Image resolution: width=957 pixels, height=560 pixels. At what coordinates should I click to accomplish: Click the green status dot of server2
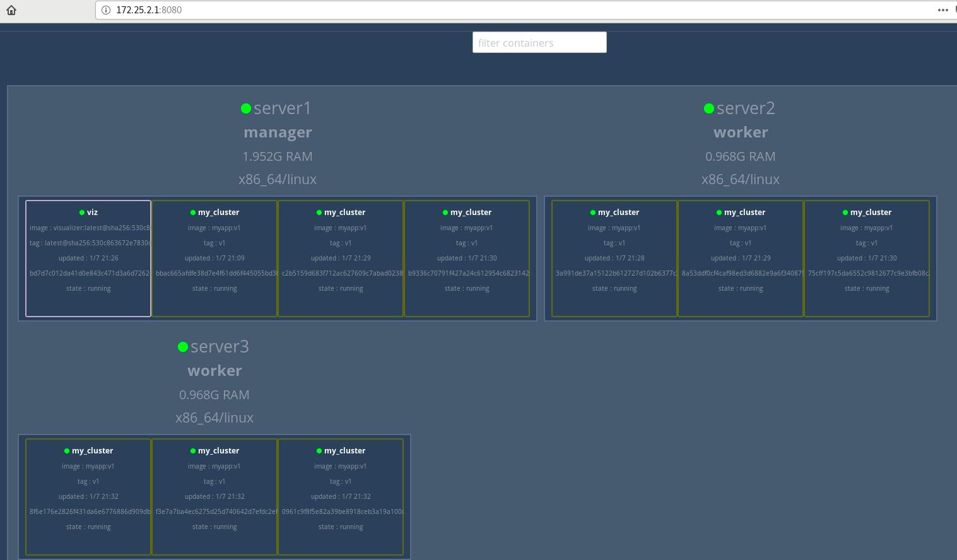click(x=709, y=108)
